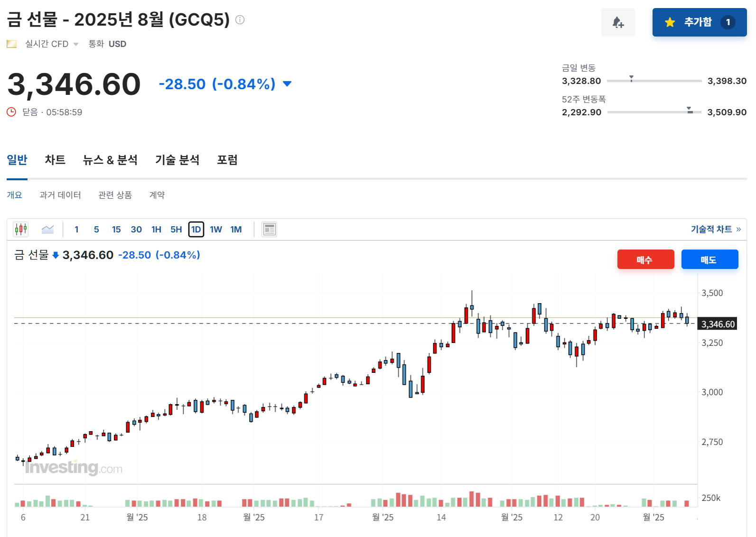This screenshot has height=537, width=756.
Task: Click the news events icon beside timeframes
Action: [269, 229]
